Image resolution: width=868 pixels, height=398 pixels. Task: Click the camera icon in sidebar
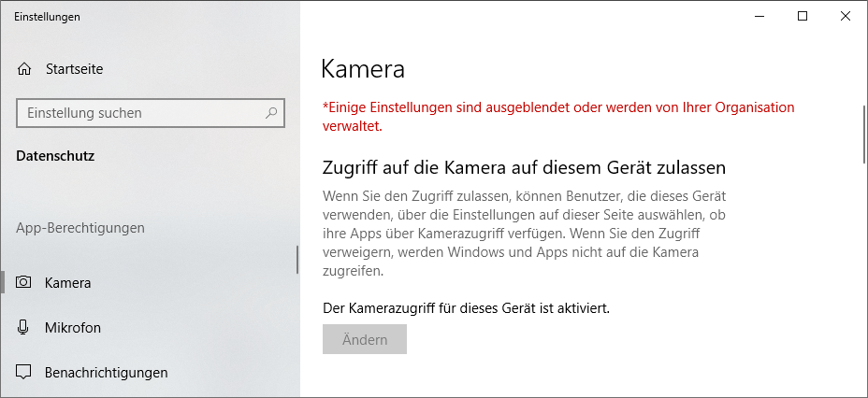pos(24,282)
